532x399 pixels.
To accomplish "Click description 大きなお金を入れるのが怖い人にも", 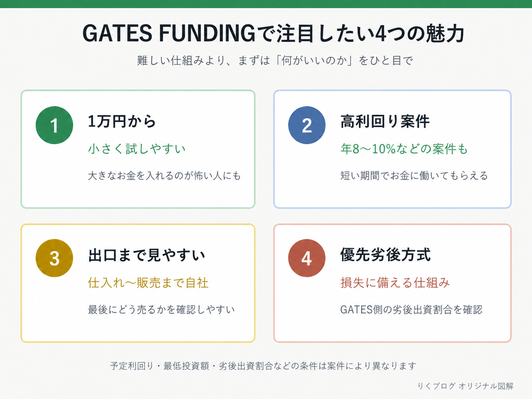I will [164, 176].
